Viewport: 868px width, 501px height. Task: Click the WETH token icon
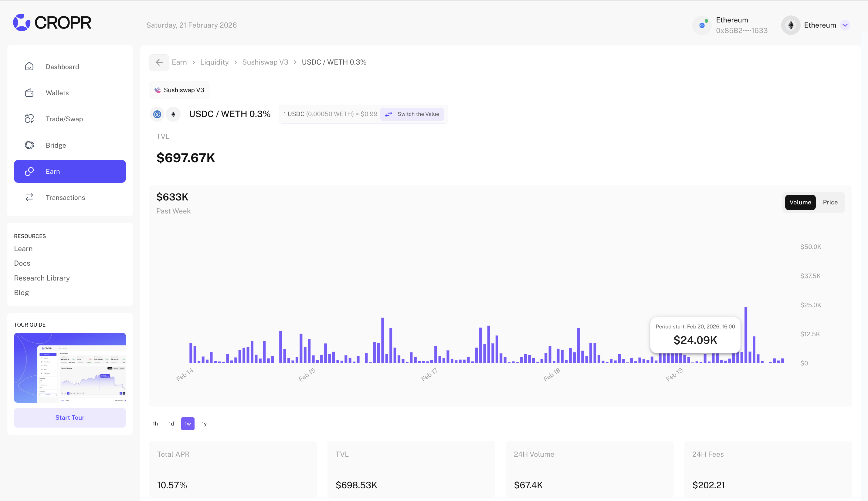click(x=173, y=114)
